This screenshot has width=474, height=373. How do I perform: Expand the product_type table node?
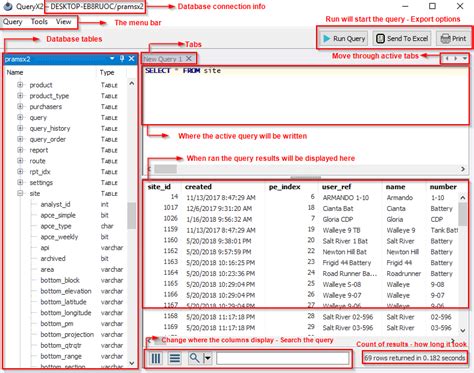[20, 96]
